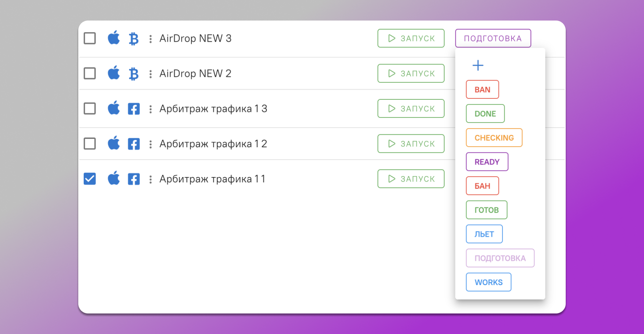This screenshot has width=644, height=334.
Task: Uncheck Арбитраж трафика 11 checkbox
Action: (x=90, y=178)
